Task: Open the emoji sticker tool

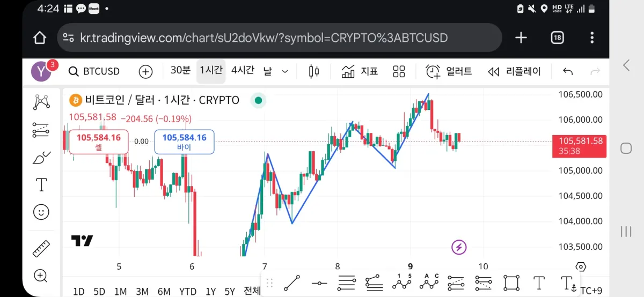Action: pos(41,212)
